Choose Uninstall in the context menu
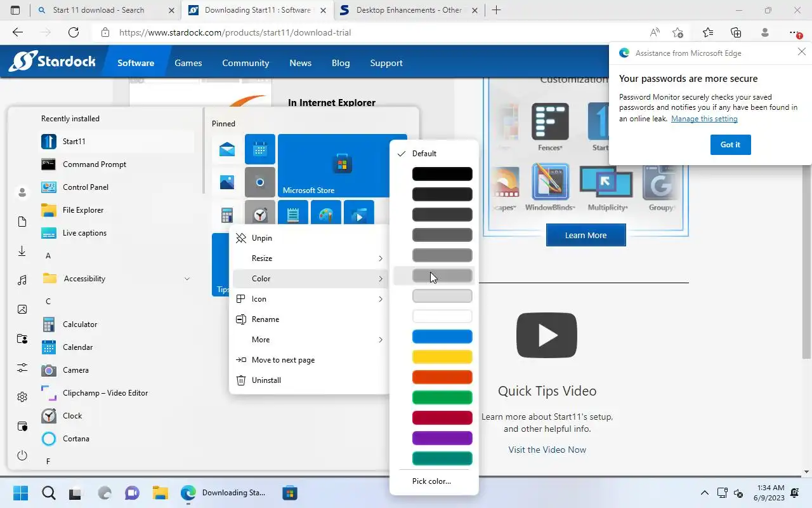The width and height of the screenshot is (812, 508). pyautogui.click(x=310, y=380)
